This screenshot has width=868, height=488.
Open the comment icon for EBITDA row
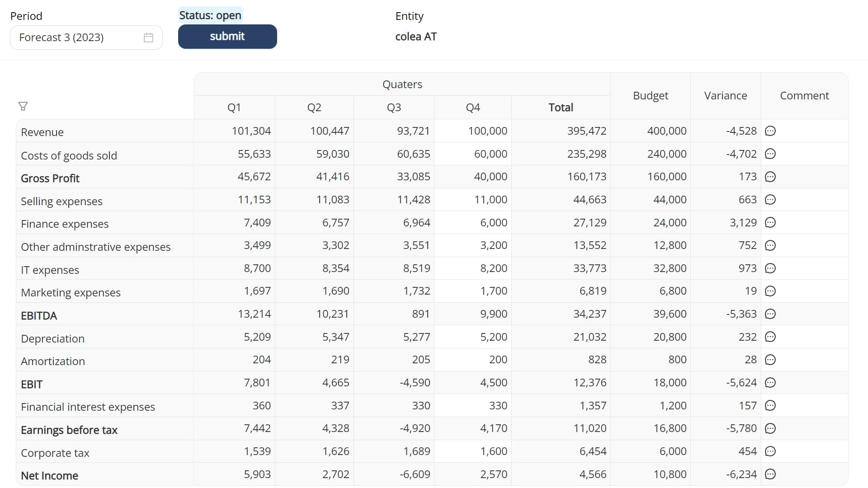pyautogui.click(x=770, y=314)
